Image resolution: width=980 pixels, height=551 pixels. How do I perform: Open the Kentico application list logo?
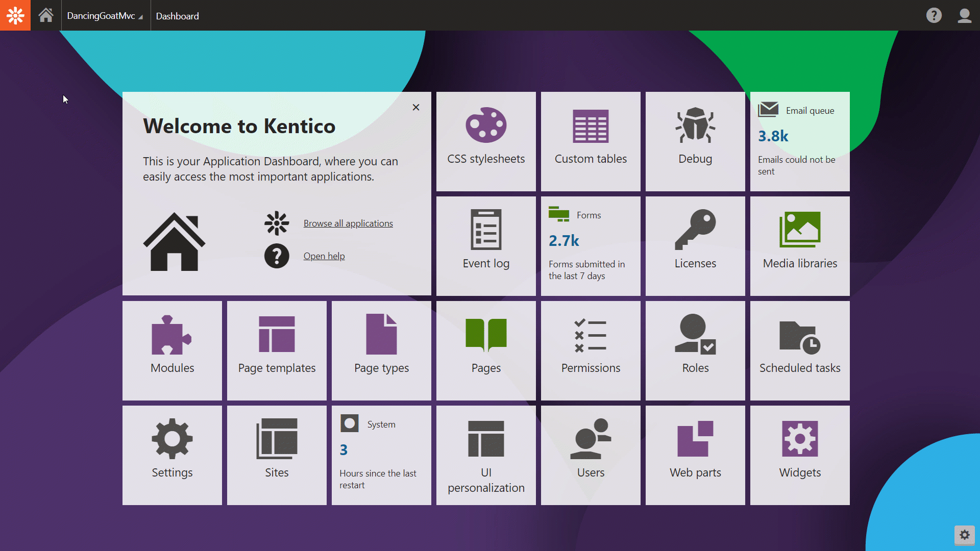pos(15,15)
